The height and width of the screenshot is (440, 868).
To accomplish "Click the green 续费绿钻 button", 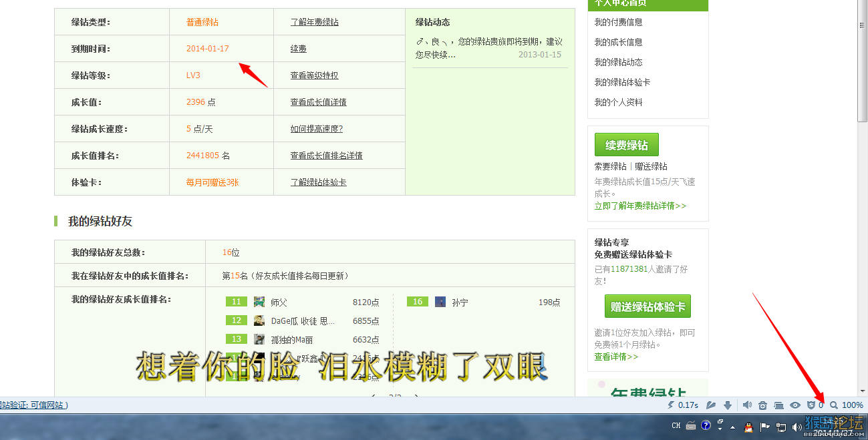I will click(626, 145).
